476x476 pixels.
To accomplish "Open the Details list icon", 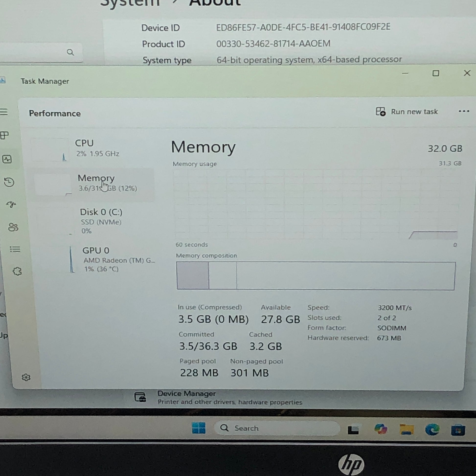I will click(x=15, y=249).
